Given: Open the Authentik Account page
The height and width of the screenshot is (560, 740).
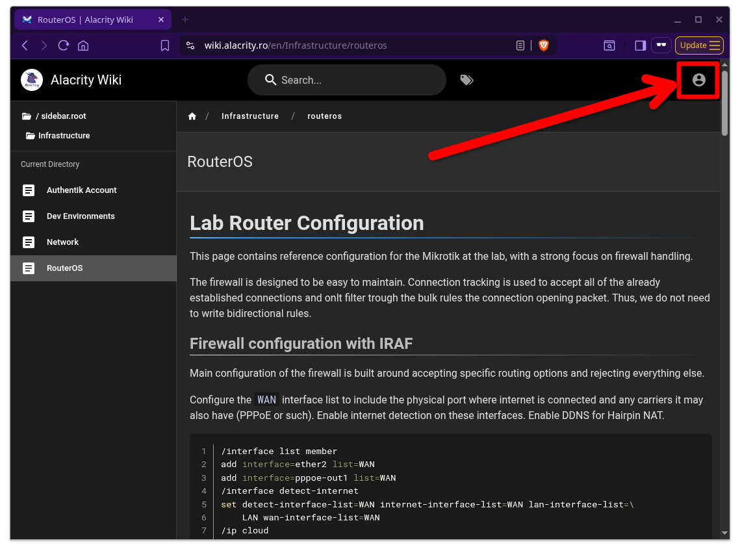Looking at the screenshot, I should click(x=94, y=190).
